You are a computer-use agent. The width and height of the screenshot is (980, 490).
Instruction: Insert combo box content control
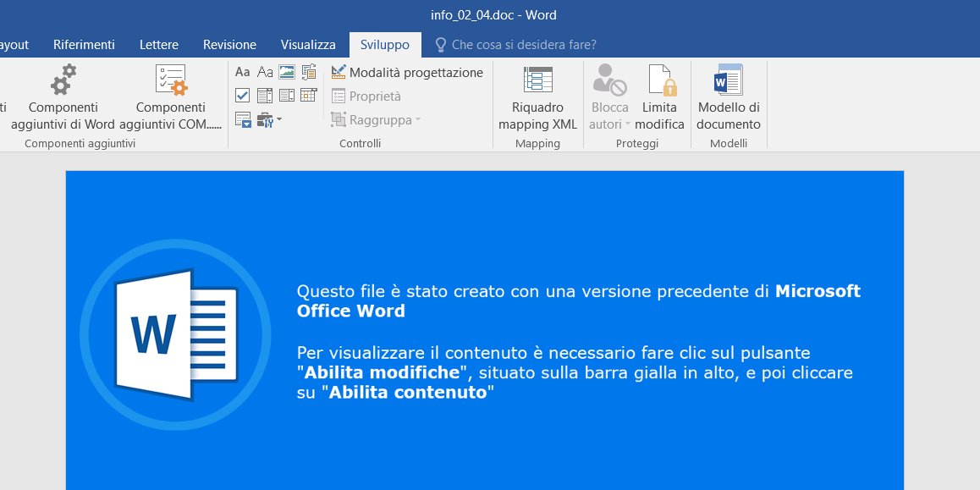(x=265, y=95)
